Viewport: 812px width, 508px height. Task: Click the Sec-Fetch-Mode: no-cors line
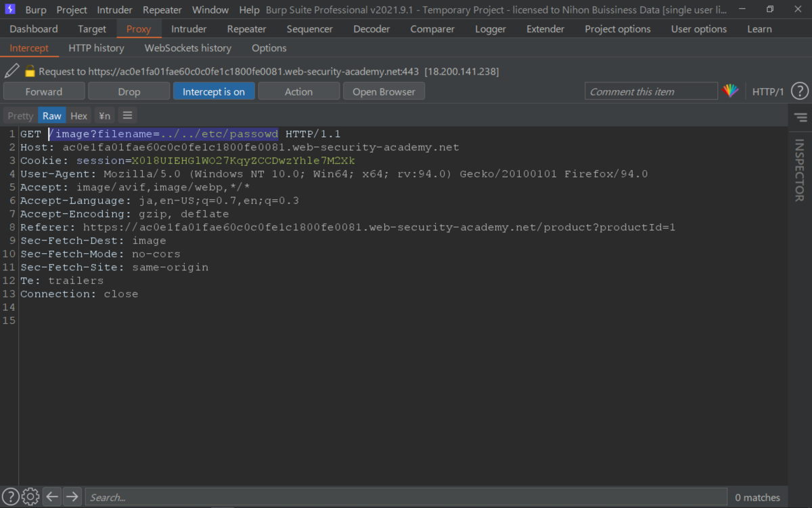(x=100, y=254)
